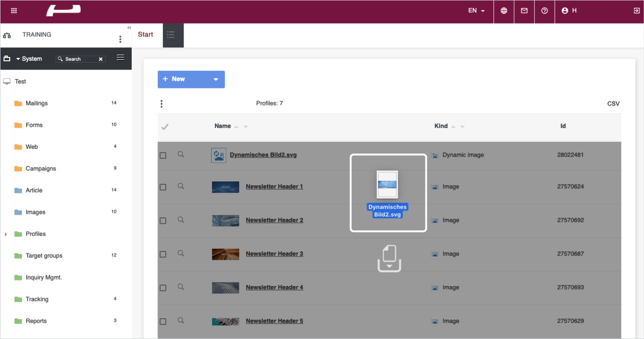644x339 pixels.
Task: Click the list view icon beside Start tab
Action: 171,35
